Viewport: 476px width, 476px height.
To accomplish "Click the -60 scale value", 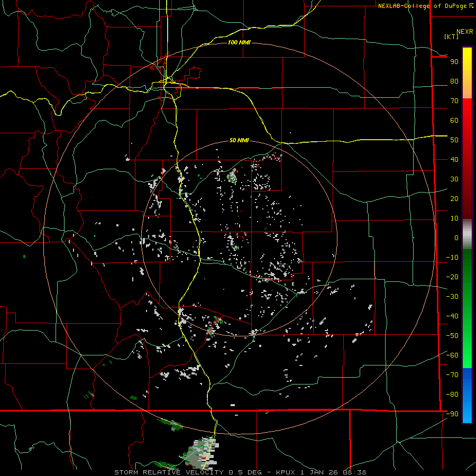I will [x=452, y=355].
